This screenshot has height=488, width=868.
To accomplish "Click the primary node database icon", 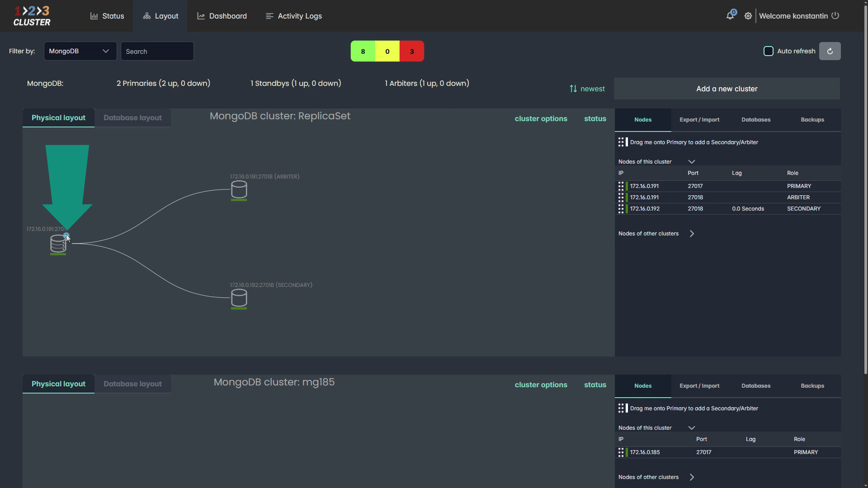I will (x=58, y=244).
